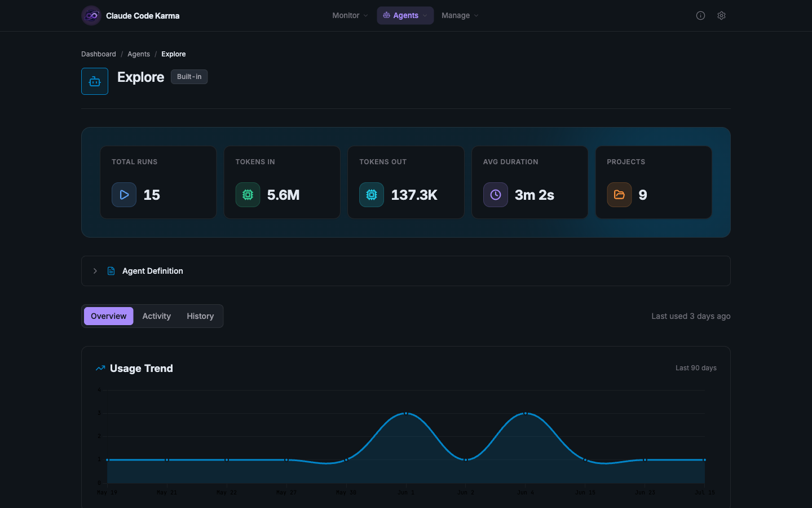Click the 'Last used 3 days ago' text
812x508 pixels.
coord(691,316)
